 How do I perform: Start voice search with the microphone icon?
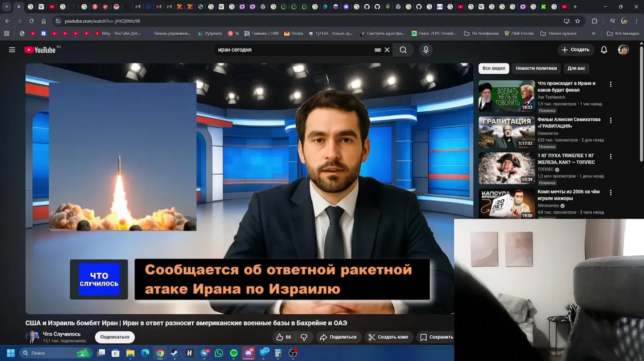[426, 50]
